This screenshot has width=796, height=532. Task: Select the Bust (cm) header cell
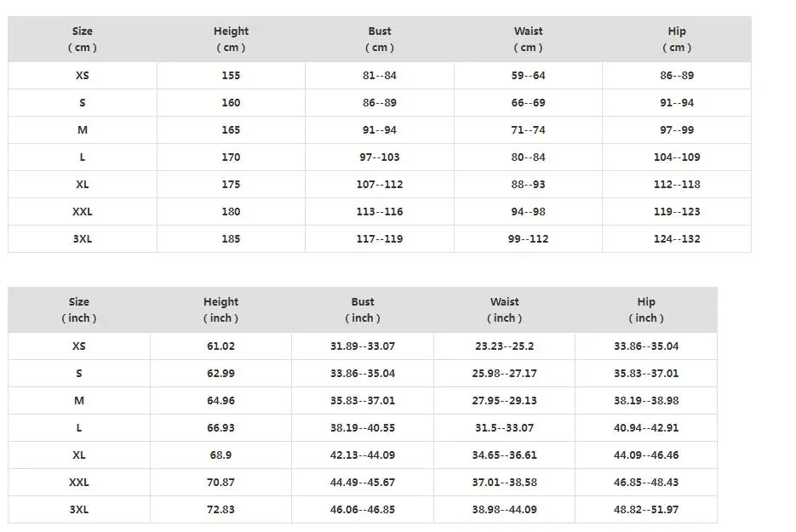click(x=380, y=39)
